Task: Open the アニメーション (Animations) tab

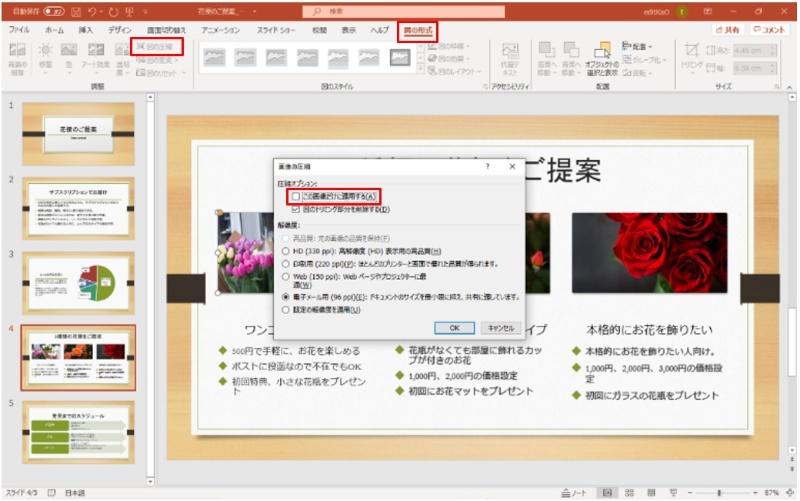Action: tap(220, 30)
